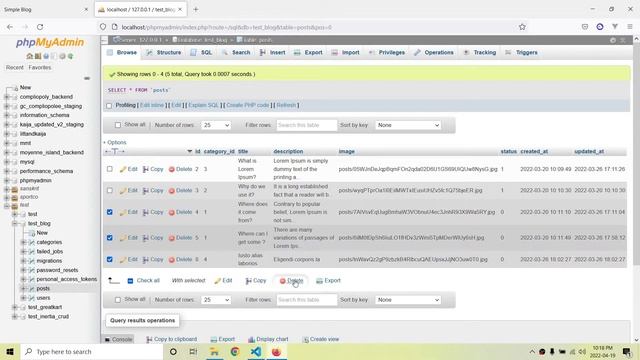This screenshot has height=360, width=640.
Task: Click red Delete icon for row id 5
Action: 172,238
